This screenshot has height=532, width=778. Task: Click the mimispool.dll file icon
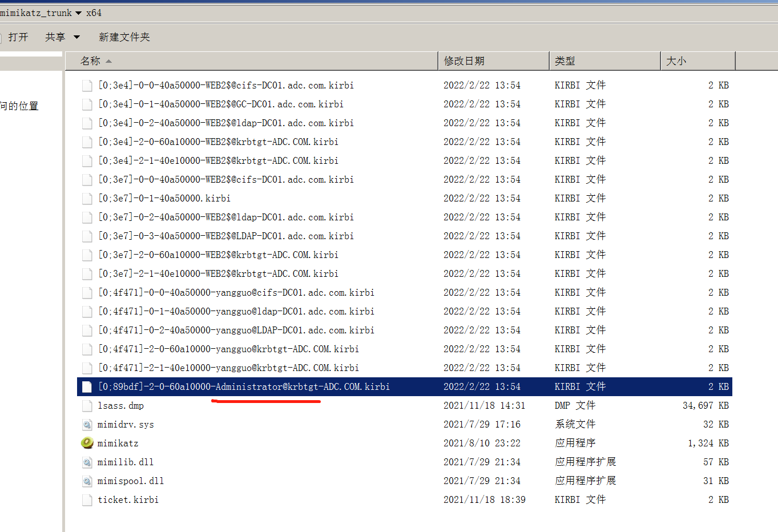point(87,481)
